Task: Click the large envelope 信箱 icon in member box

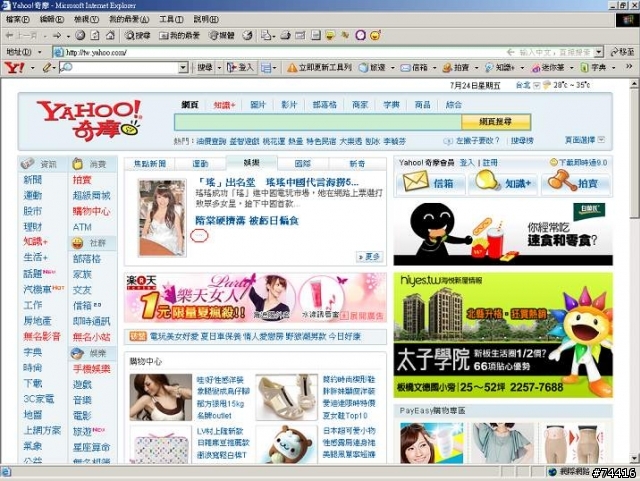Action: coord(416,182)
